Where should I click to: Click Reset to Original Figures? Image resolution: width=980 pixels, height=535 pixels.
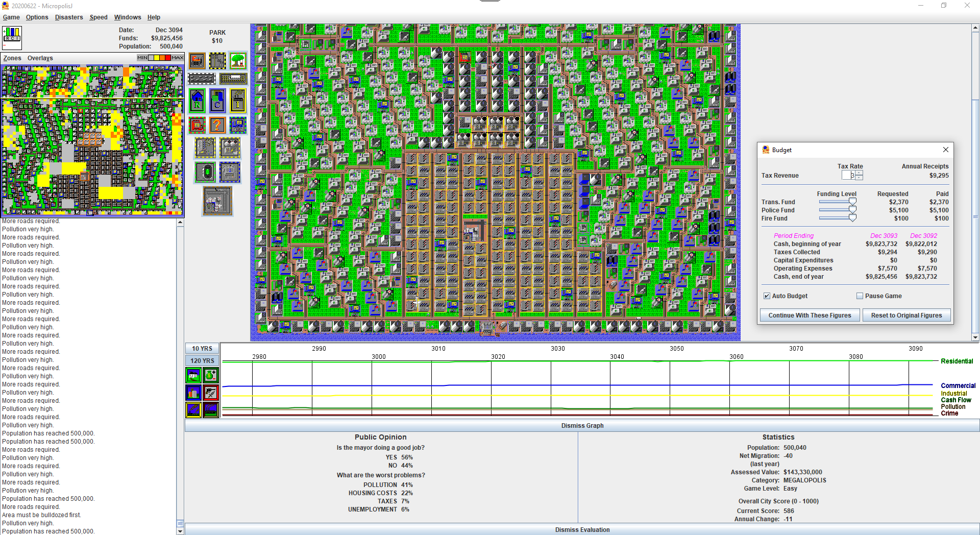click(906, 315)
